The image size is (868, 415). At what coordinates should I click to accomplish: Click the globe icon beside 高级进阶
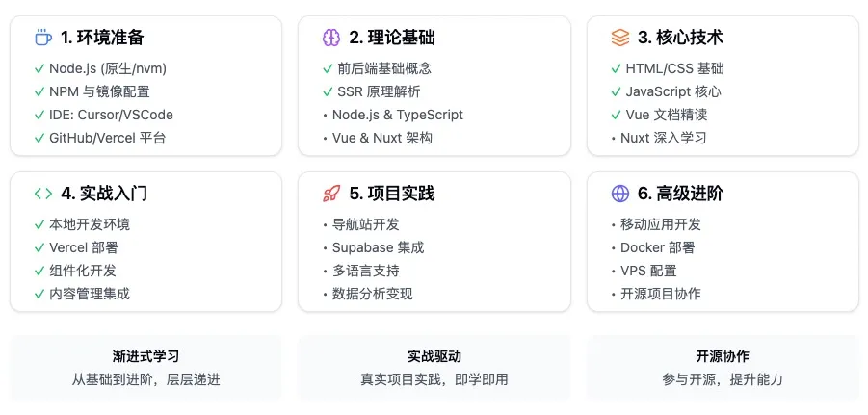[620, 194]
